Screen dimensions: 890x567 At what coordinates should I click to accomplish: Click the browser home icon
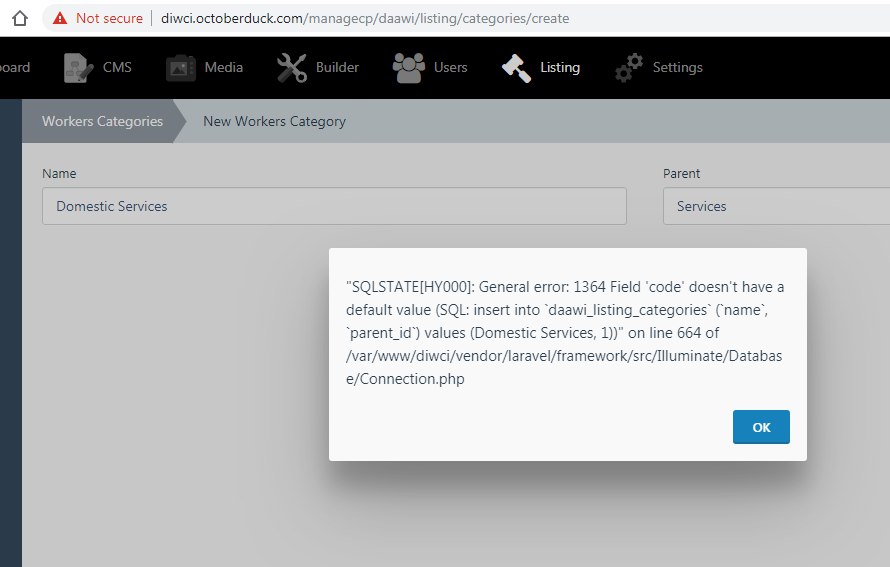pyautogui.click(x=20, y=18)
